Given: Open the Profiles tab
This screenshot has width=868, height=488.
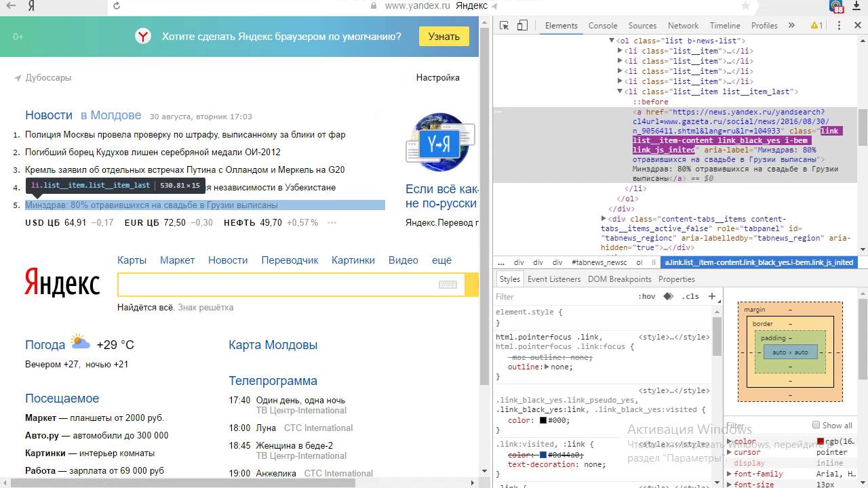Looking at the screenshot, I should [764, 26].
